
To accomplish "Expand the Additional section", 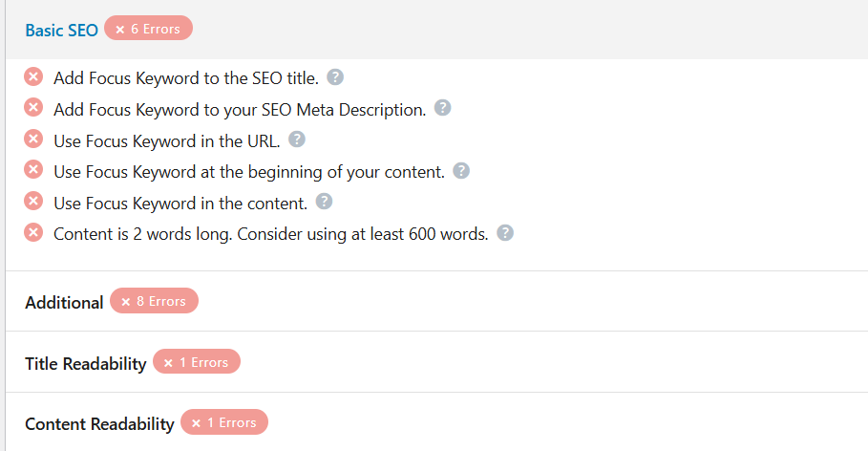I will [64, 302].
